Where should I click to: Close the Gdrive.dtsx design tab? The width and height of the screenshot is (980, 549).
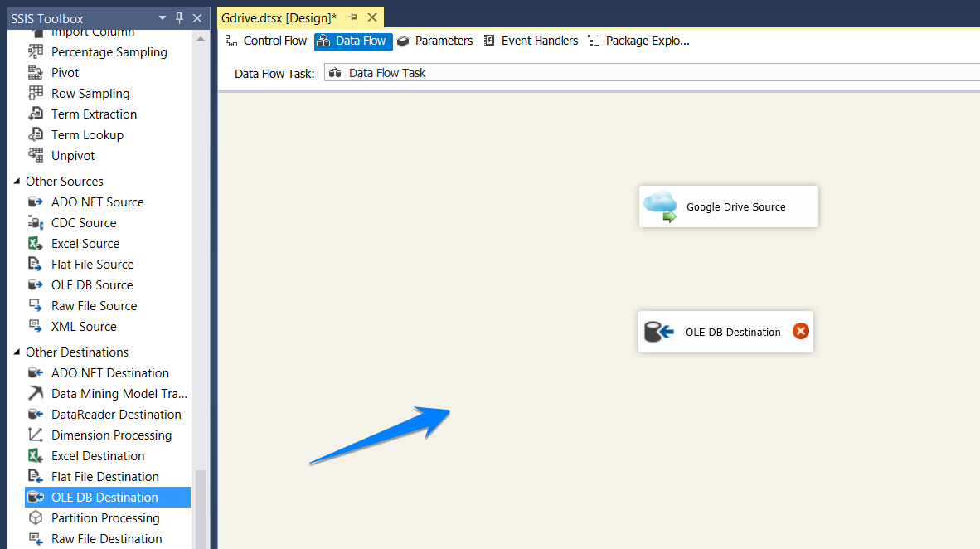[x=372, y=17]
